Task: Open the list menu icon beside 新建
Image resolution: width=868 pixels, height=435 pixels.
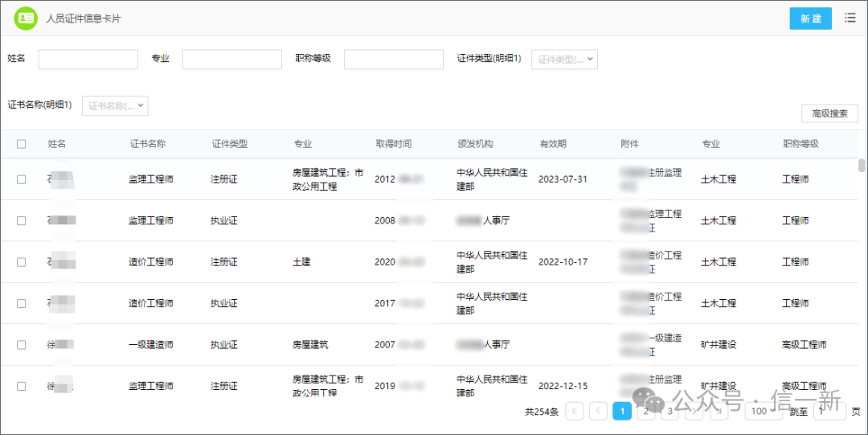Action: (x=850, y=18)
